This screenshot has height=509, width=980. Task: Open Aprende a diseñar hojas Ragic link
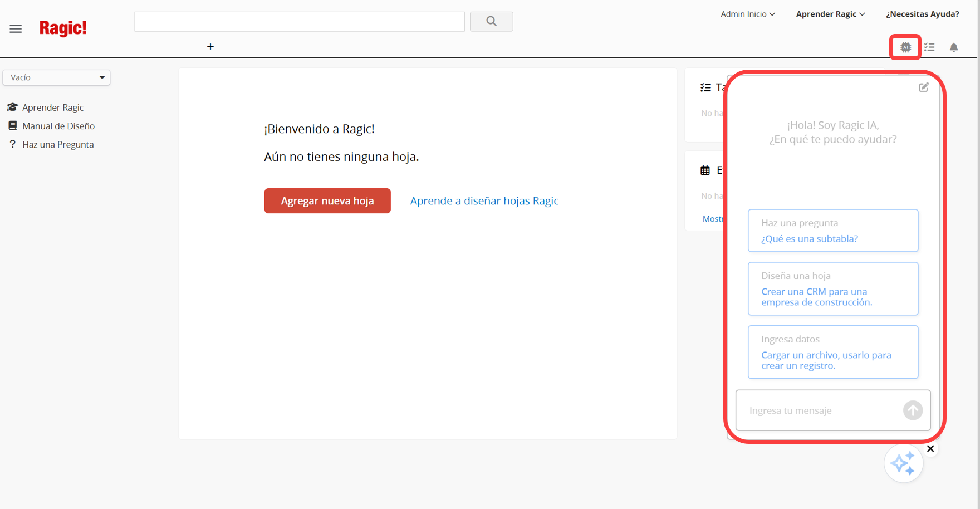click(484, 200)
